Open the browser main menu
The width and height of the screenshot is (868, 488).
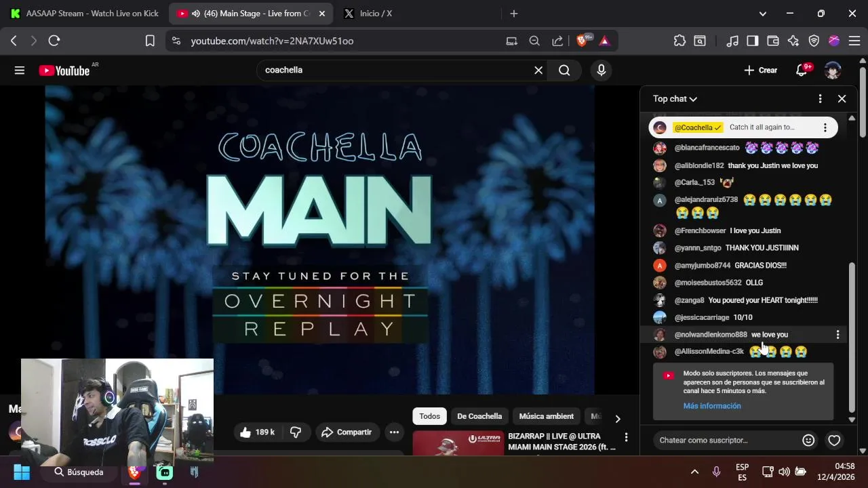coord(854,41)
